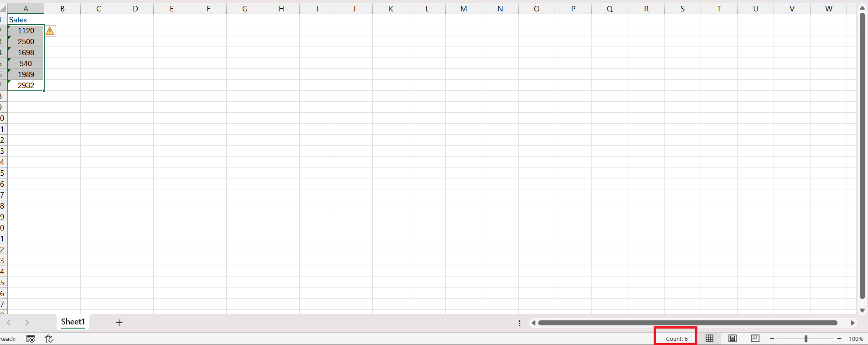The image size is (868, 345).
Task: Click the Select All corner triangle
Action: [4, 9]
